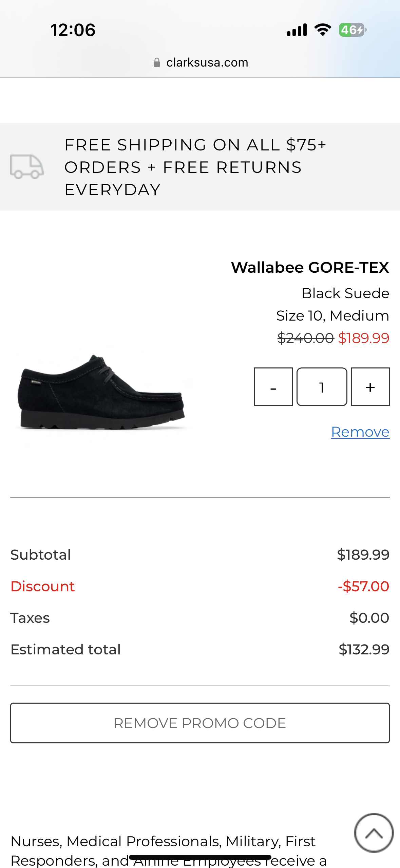Increase quantity with the plus button

tap(370, 387)
